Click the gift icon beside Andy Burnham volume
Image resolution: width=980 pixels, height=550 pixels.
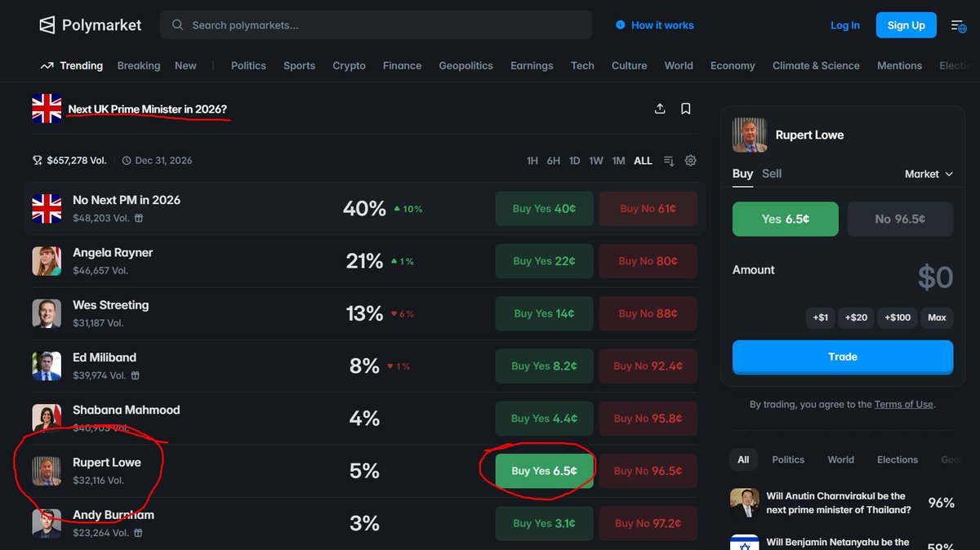pos(138,533)
